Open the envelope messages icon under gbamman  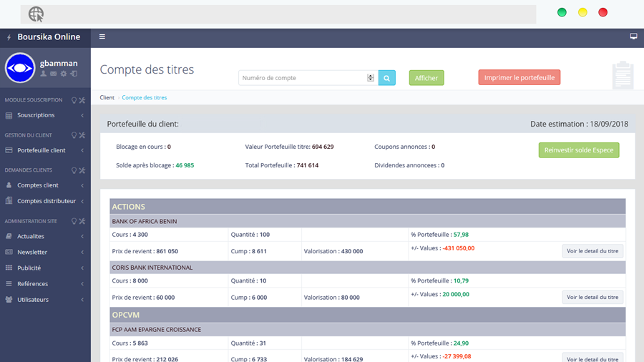54,74
